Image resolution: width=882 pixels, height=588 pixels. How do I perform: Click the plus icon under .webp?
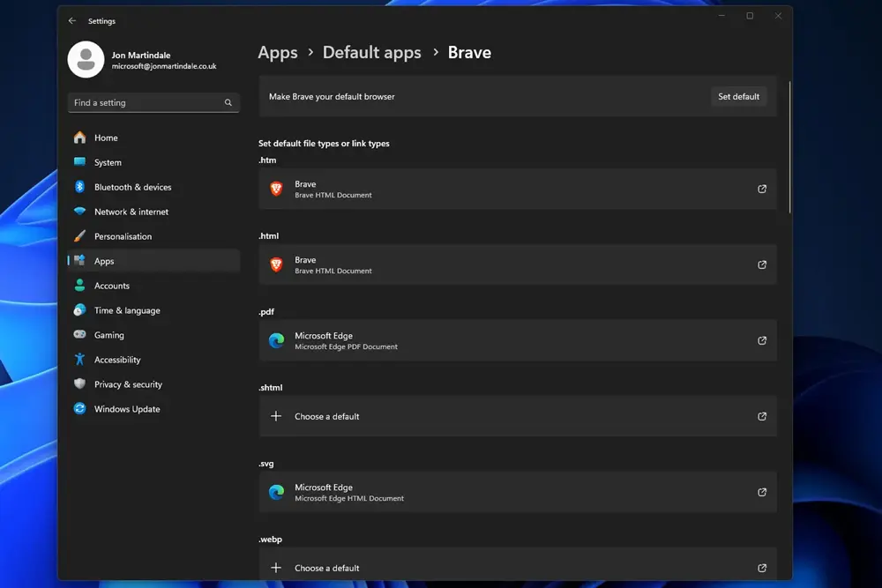pos(276,568)
